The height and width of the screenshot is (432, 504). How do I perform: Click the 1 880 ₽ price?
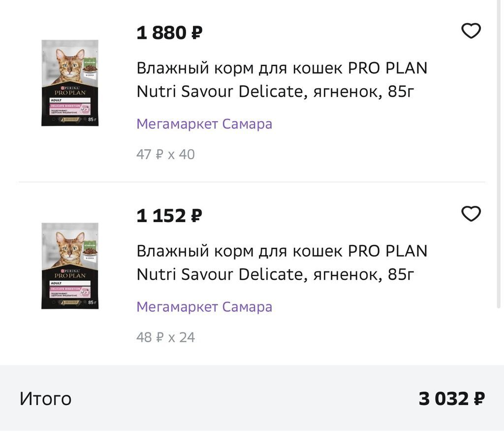(x=169, y=33)
